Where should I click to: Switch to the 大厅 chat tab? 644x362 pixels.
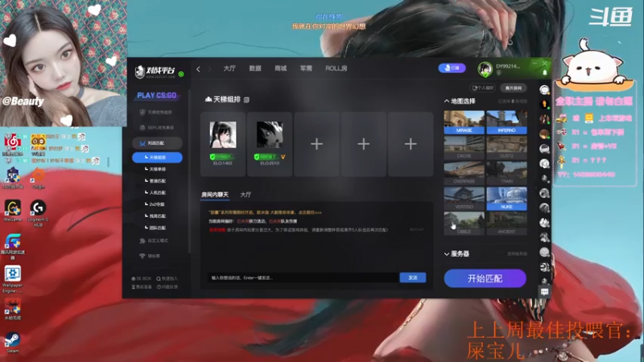point(246,195)
